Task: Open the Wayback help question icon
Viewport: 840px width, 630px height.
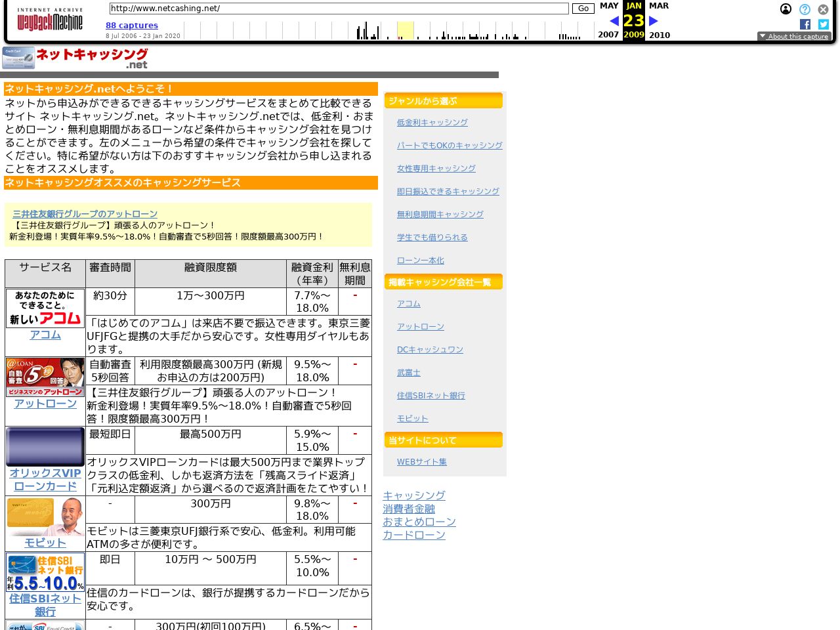Action: (805, 9)
